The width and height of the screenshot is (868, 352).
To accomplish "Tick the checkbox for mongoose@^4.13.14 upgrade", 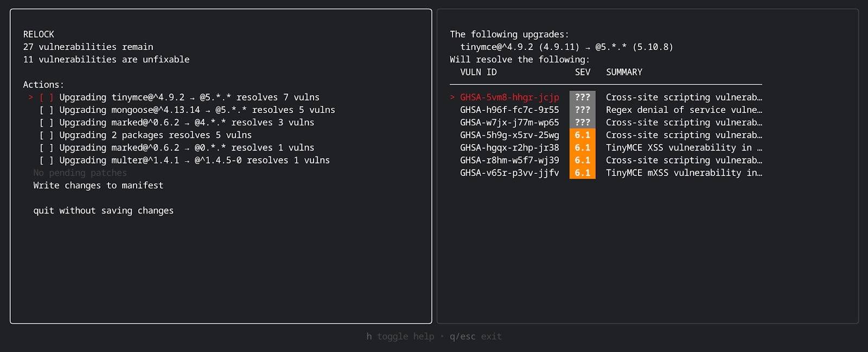I will [46, 110].
